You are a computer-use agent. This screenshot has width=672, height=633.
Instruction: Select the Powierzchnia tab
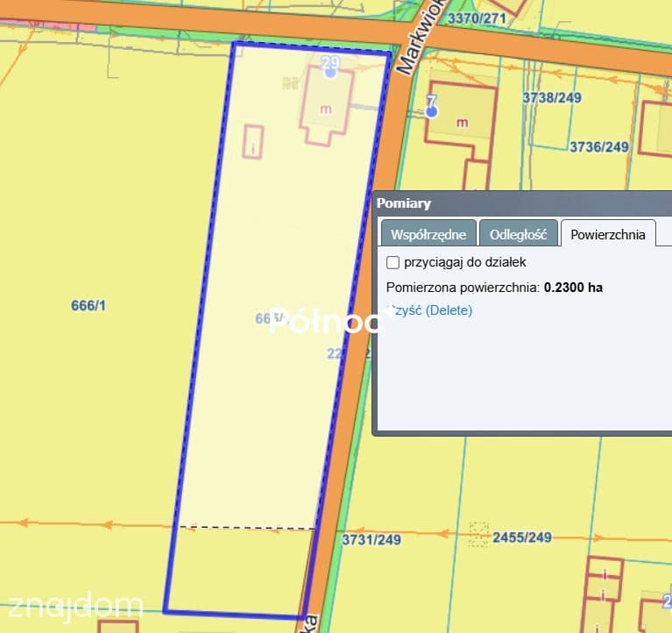[608, 234]
